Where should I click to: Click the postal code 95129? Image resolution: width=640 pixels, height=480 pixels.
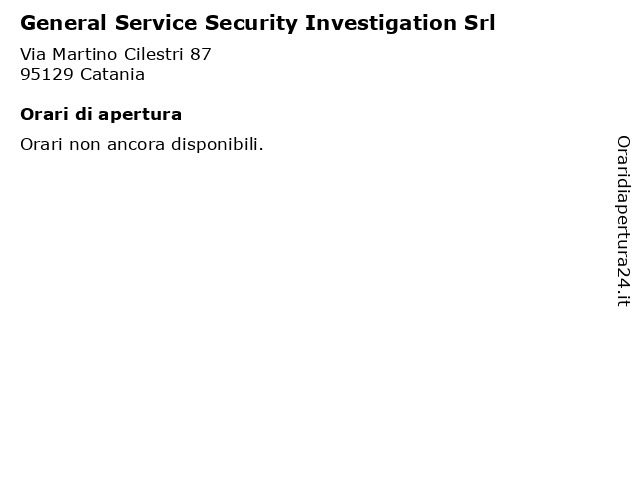pos(47,75)
